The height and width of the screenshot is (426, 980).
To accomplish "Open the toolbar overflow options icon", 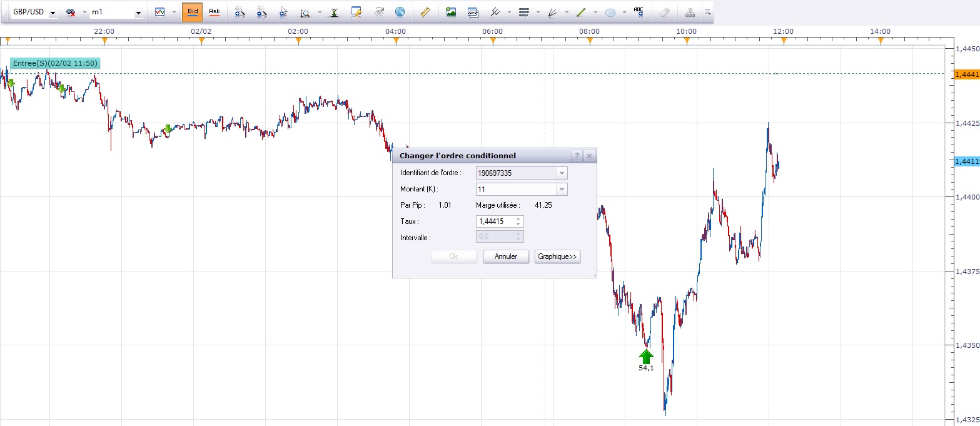I will pyautogui.click(x=707, y=12).
